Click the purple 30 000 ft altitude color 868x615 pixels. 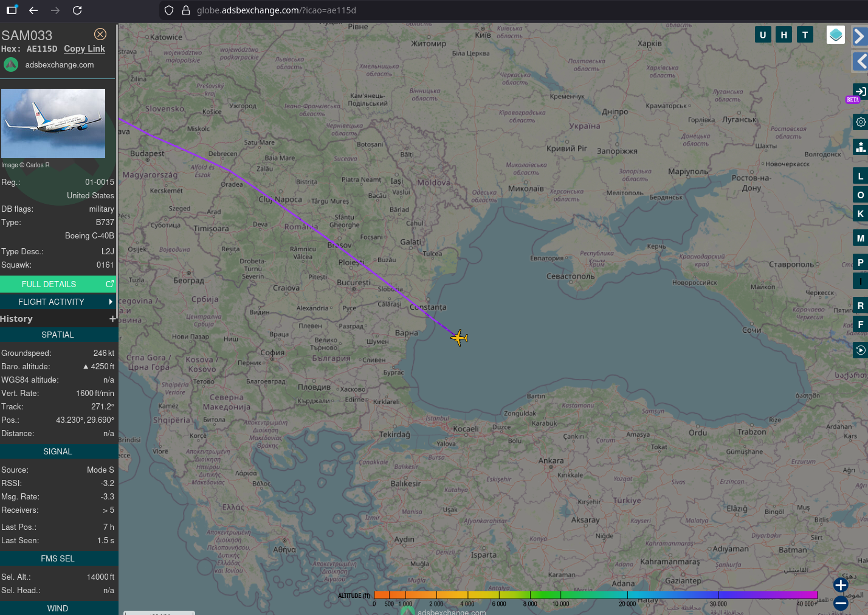[x=718, y=594]
